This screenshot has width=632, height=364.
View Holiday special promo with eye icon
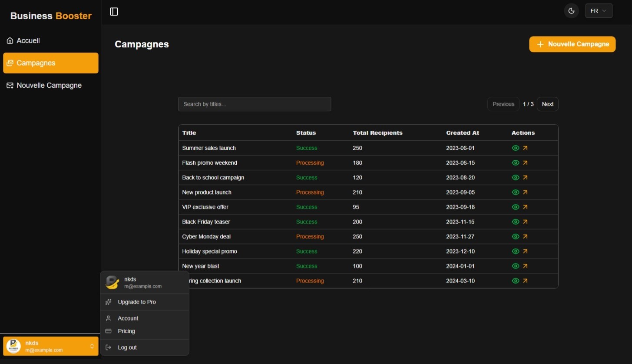pyautogui.click(x=516, y=251)
